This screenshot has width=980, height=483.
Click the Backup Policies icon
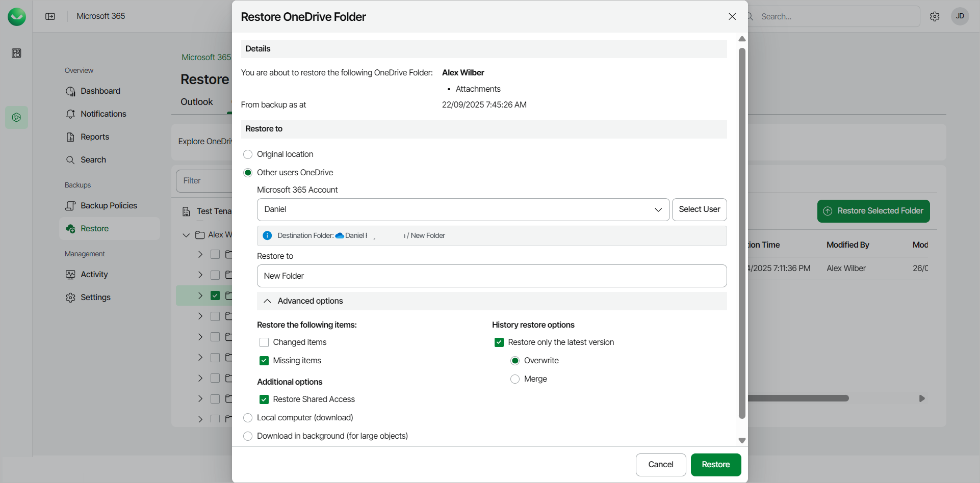[70, 206]
